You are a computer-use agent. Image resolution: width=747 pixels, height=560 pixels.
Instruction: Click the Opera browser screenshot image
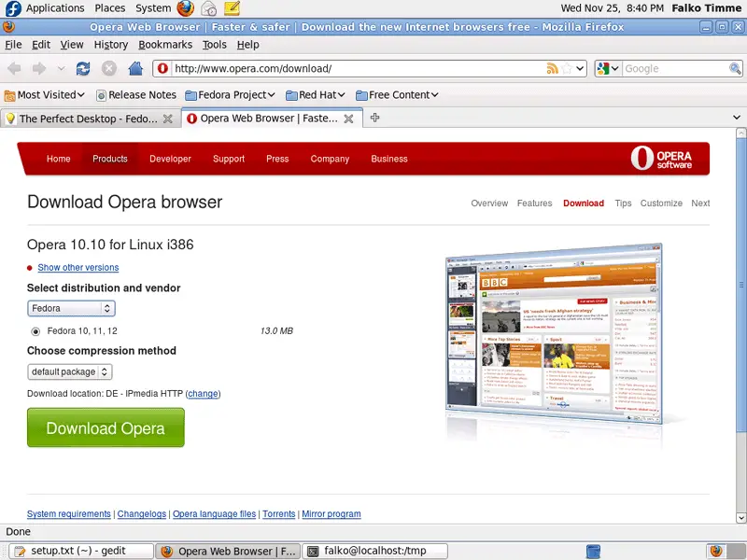coord(554,333)
